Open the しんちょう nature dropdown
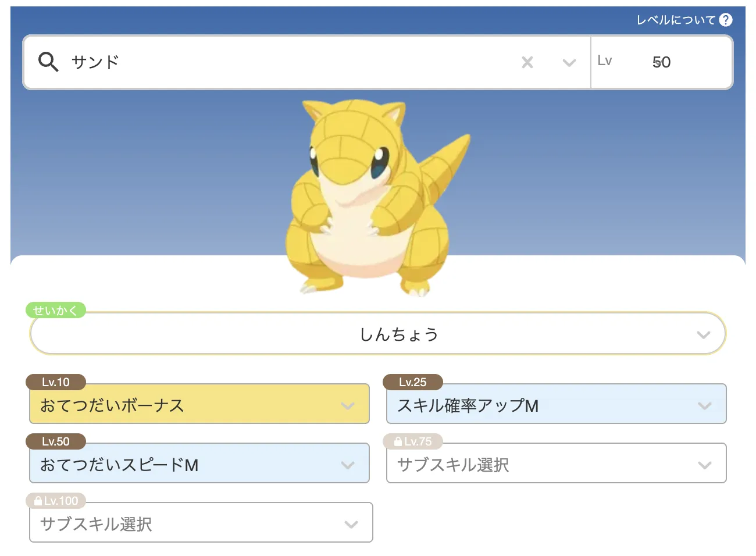The image size is (756, 556). click(x=378, y=334)
